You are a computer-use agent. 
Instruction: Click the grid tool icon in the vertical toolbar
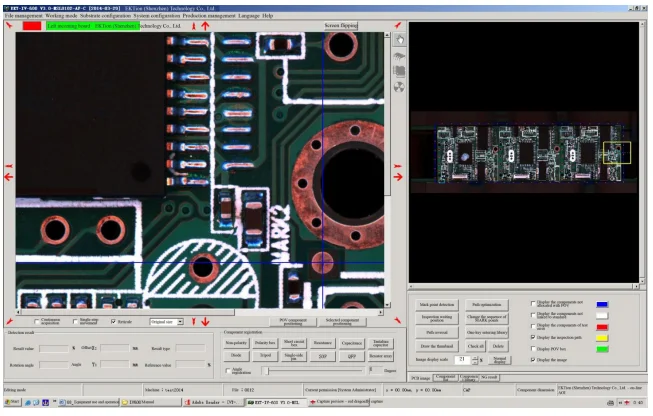pos(400,71)
